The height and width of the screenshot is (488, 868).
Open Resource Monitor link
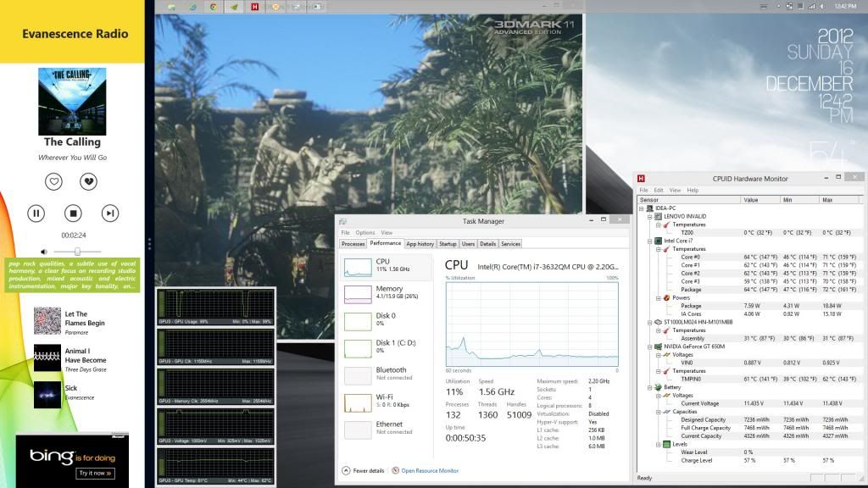pyautogui.click(x=430, y=471)
